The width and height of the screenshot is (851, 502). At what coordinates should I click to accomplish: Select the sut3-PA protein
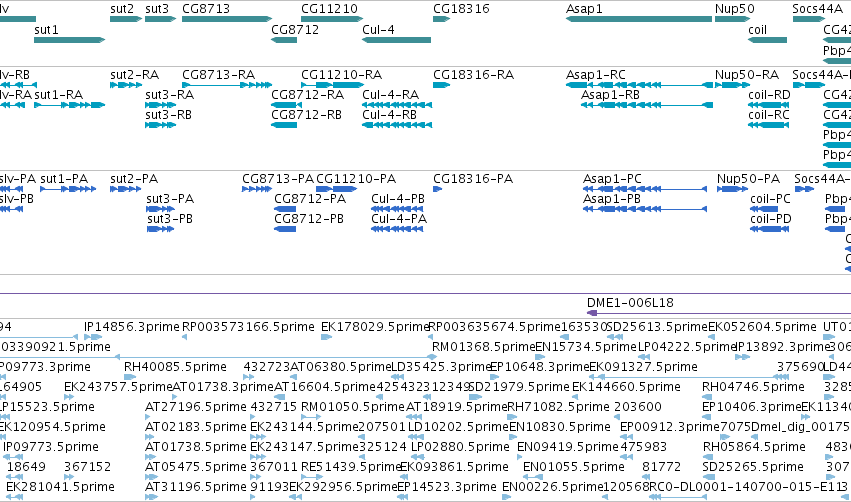(160, 209)
